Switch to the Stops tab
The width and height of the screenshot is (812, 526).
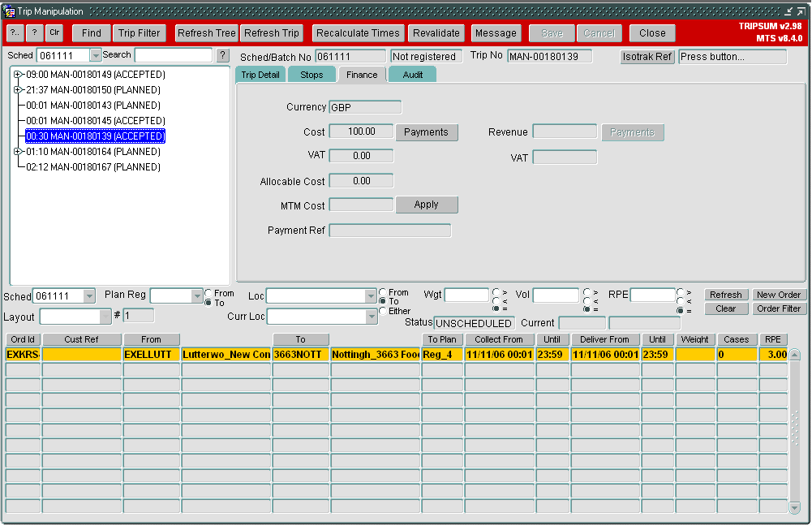(x=311, y=75)
